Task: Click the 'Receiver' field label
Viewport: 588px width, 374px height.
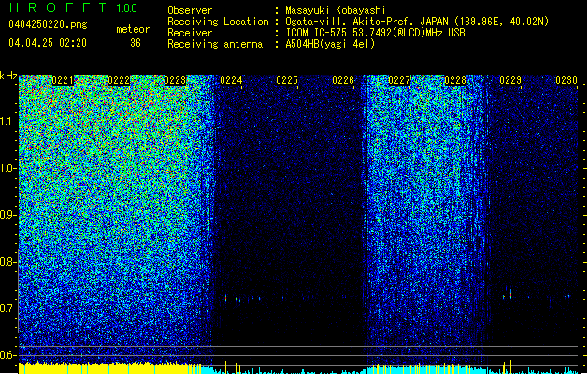Action: [190, 33]
